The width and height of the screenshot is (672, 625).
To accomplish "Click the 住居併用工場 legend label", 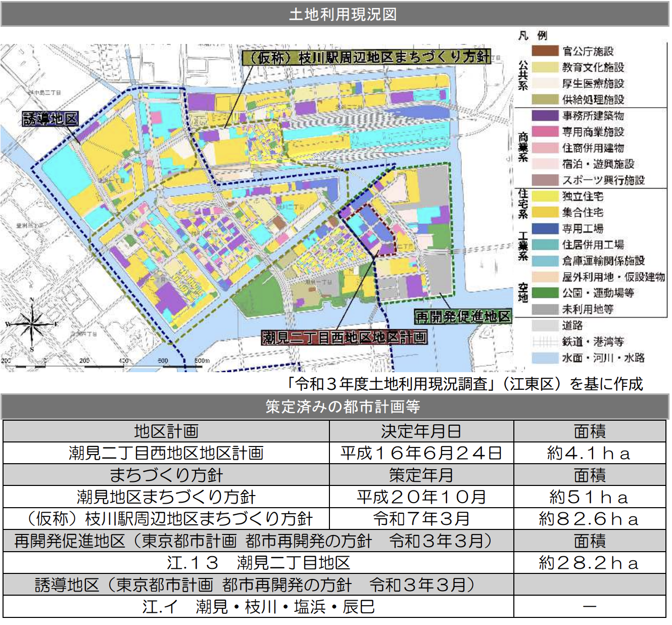I will coord(593,245).
